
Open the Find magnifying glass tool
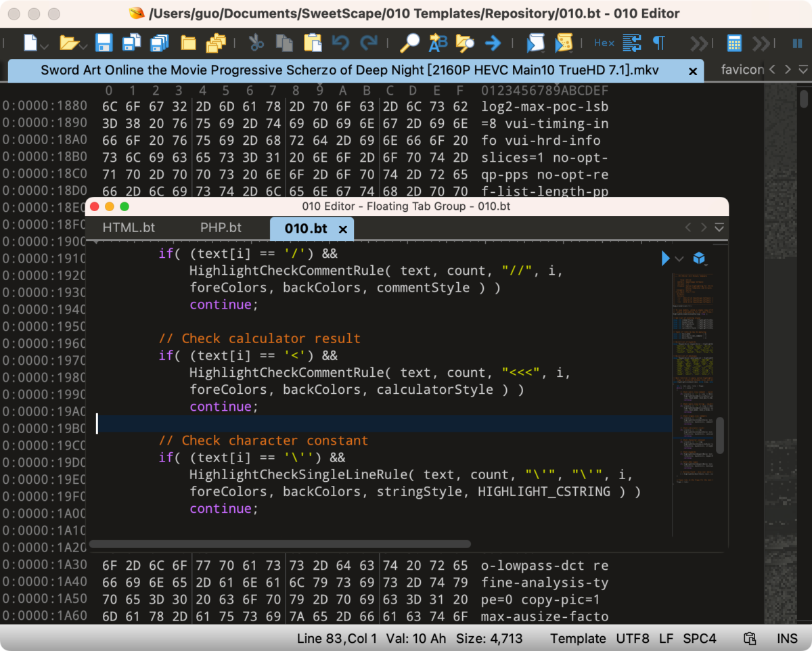tap(409, 43)
